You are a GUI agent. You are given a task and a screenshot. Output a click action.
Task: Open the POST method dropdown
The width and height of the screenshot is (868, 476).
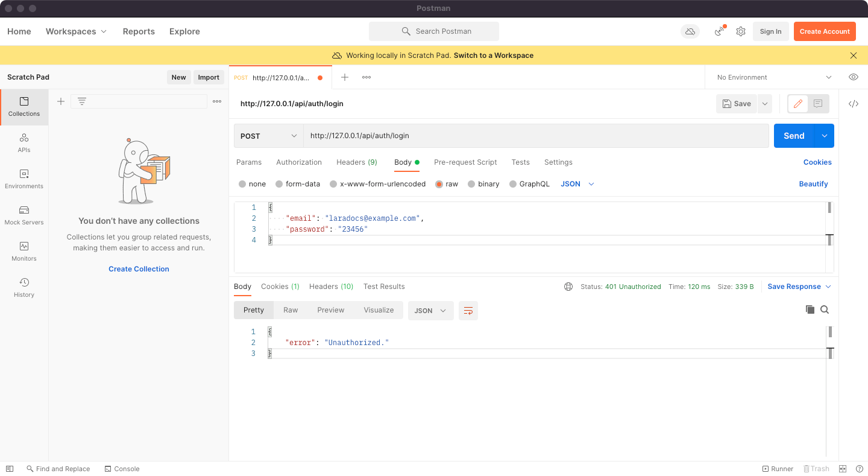(269, 136)
